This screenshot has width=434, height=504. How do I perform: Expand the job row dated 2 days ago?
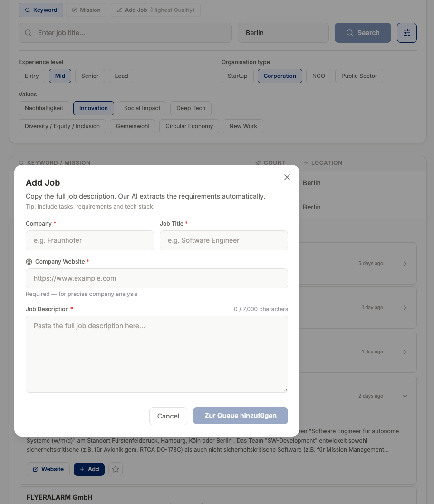pos(405,396)
